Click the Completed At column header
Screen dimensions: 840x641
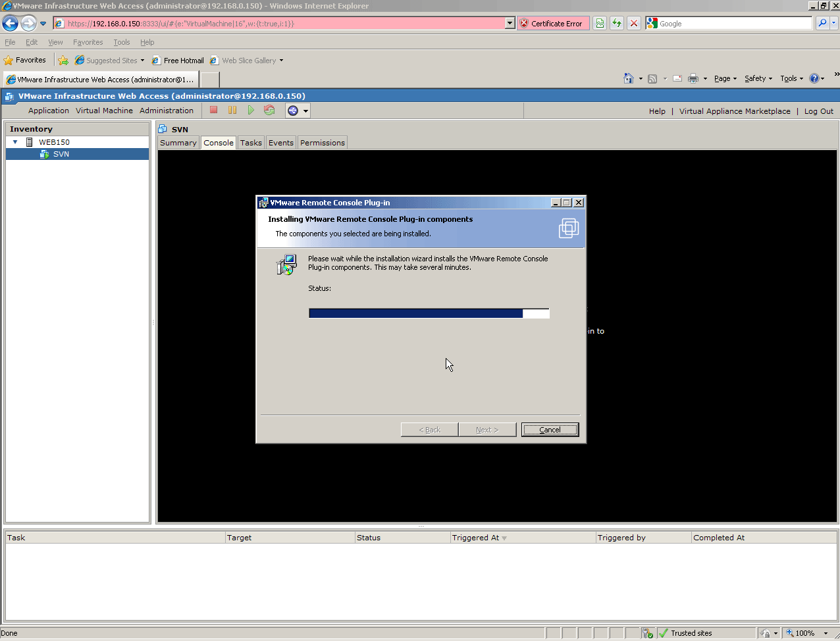[764, 538]
